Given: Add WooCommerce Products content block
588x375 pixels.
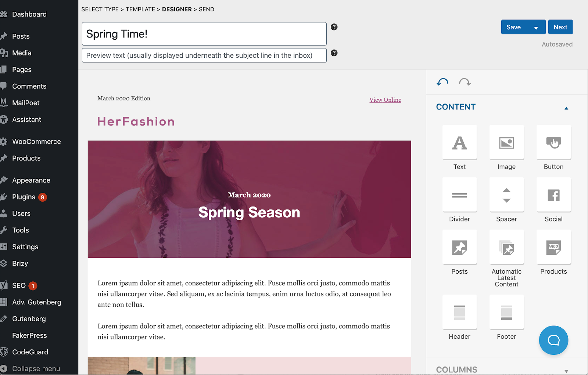Looking at the screenshot, I should (x=553, y=247).
